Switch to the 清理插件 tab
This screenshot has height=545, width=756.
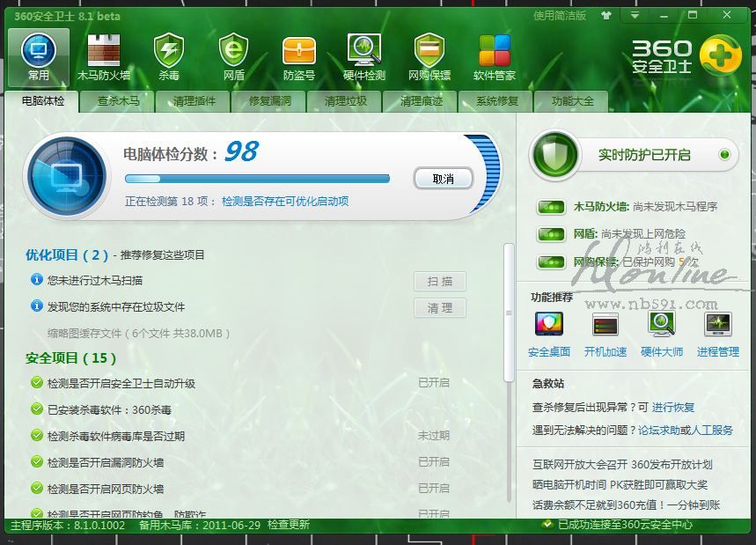click(x=195, y=101)
